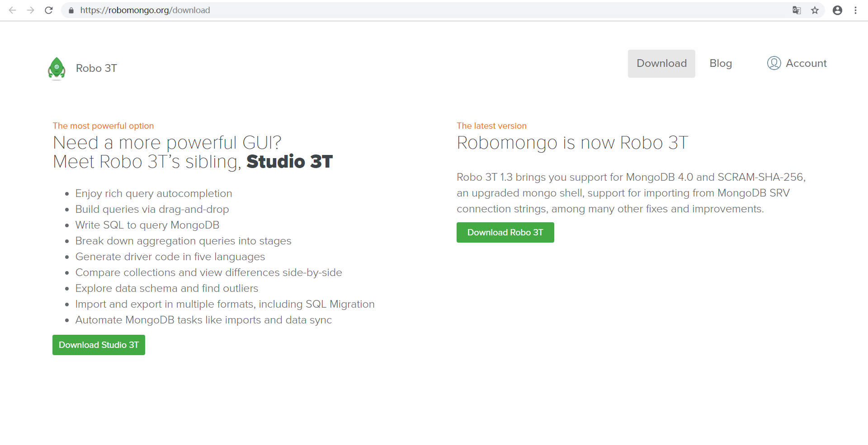
Task: Open the browser profile avatar icon
Action: [837, 10]
